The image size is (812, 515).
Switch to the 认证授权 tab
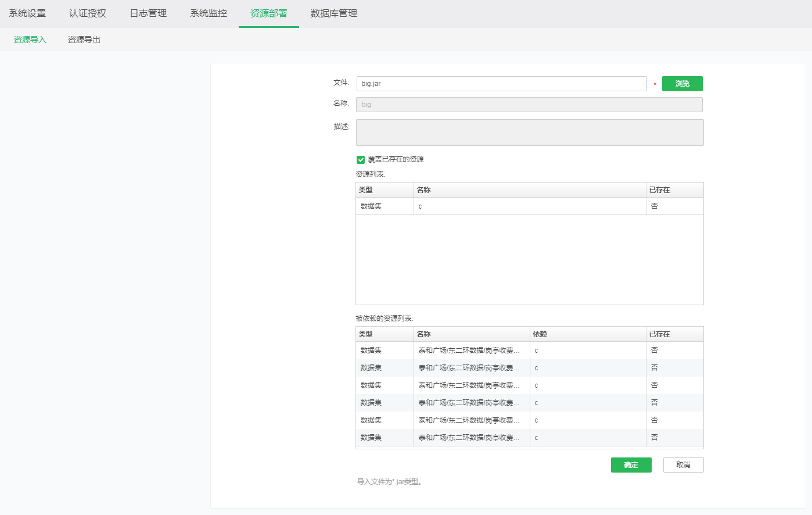[88, 13]
